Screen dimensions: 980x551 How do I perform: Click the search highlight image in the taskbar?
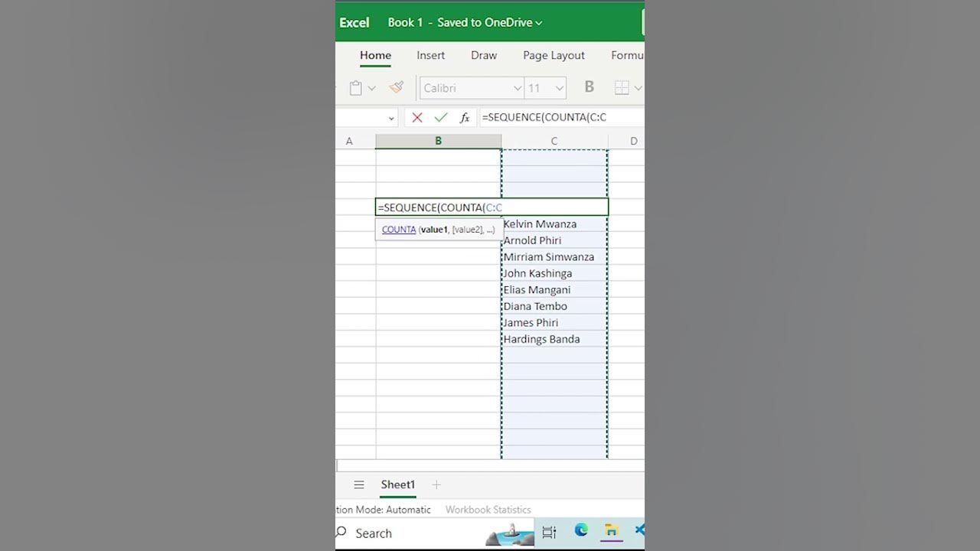click(510, 533)
